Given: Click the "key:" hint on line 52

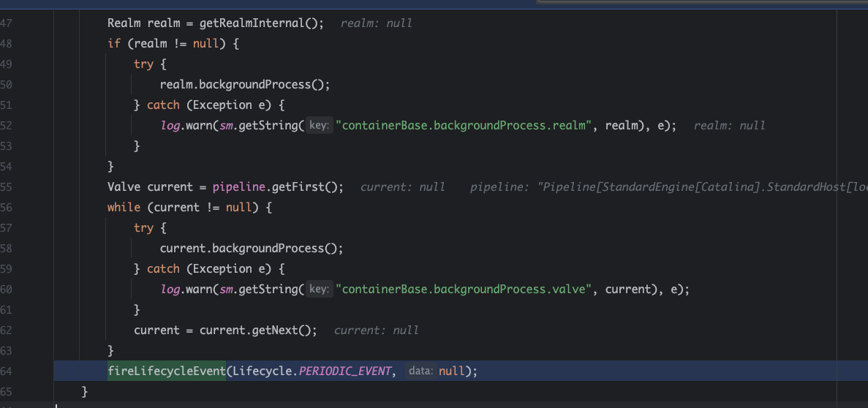Looking at the screenshot, I should 319,126.
